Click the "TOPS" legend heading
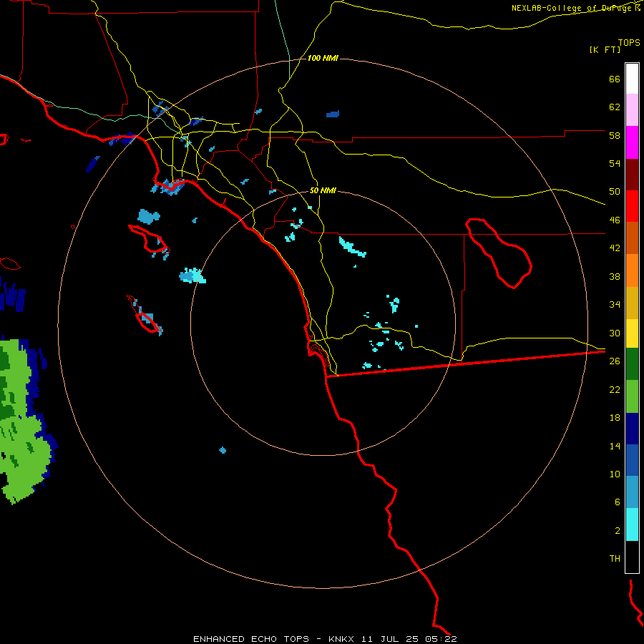 pos(629,42)
